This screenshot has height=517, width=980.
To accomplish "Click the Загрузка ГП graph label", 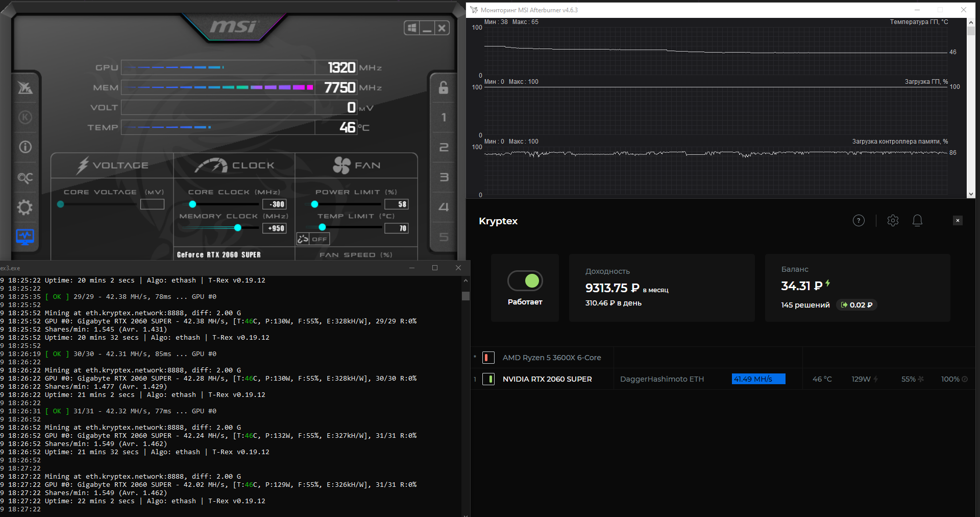I will pyautogui.click(x=926, y=82).
